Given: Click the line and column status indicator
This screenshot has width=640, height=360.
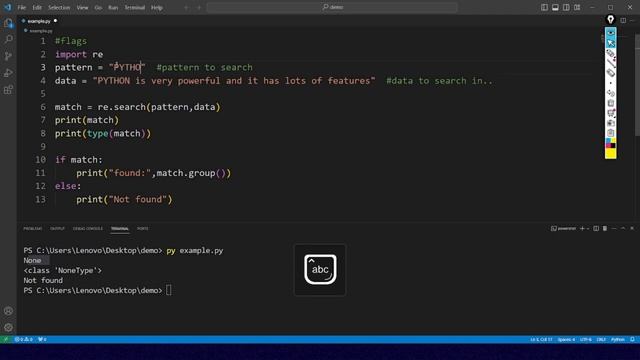Looking at the screenshot, I should coord(541,339).
